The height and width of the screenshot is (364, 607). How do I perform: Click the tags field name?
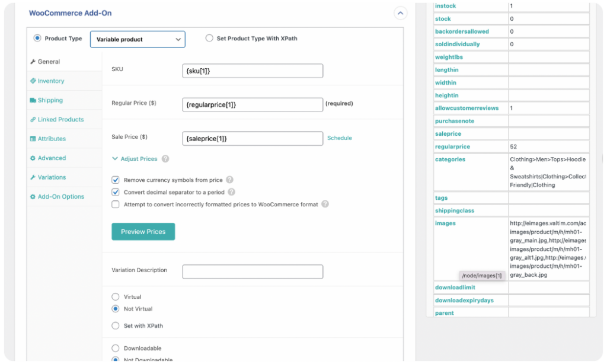[x=441, y=198]
